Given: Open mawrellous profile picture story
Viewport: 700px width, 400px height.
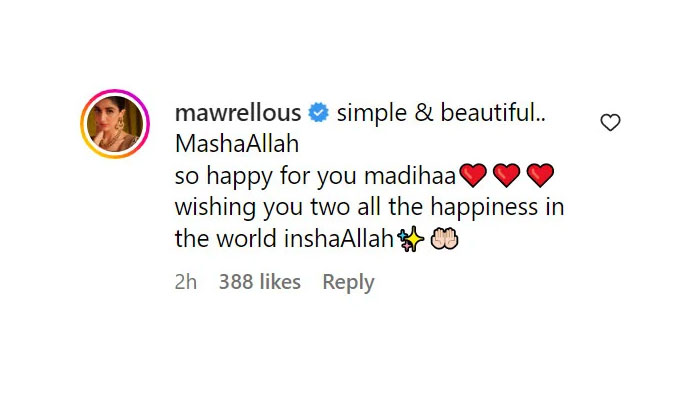Looking at the screenshot, I should (x=115, y=124).
